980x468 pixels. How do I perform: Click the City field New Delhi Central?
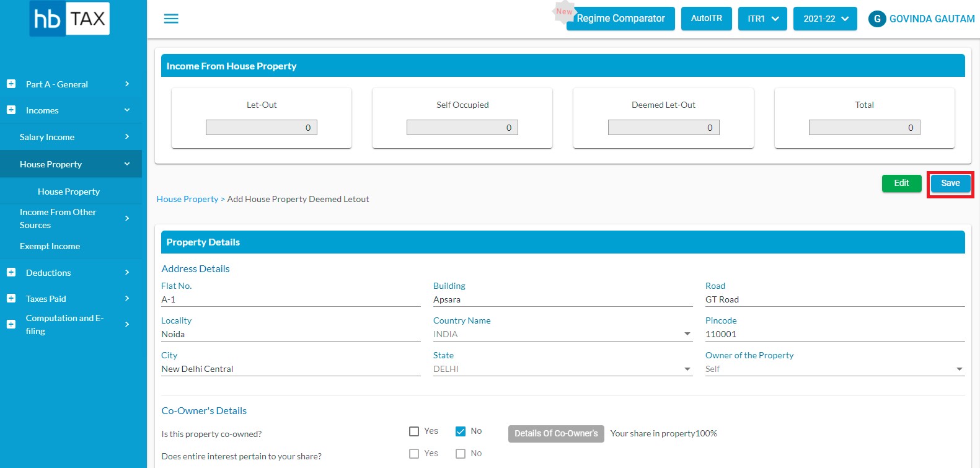pyautogui.click(x=291, y=369)
